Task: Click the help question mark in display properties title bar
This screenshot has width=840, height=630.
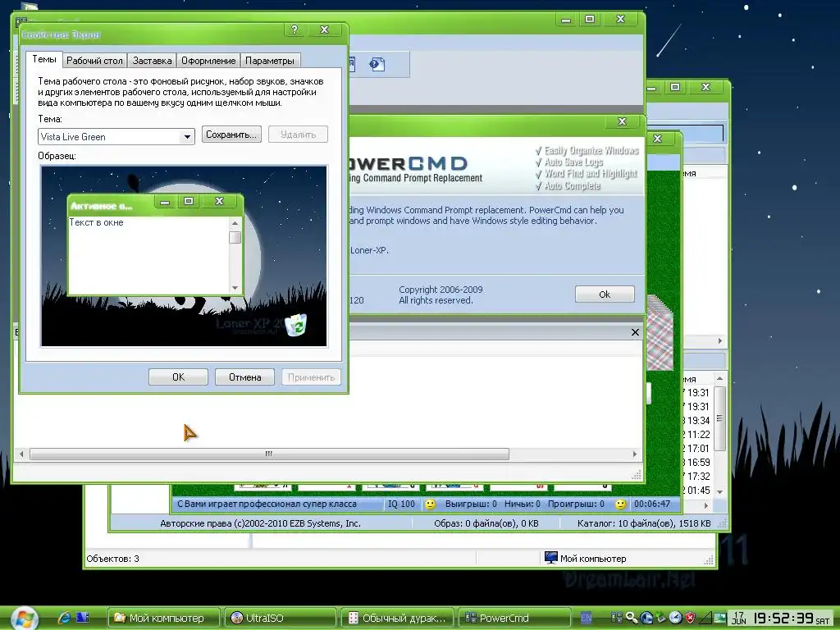Action: click(x=294, y=30)
